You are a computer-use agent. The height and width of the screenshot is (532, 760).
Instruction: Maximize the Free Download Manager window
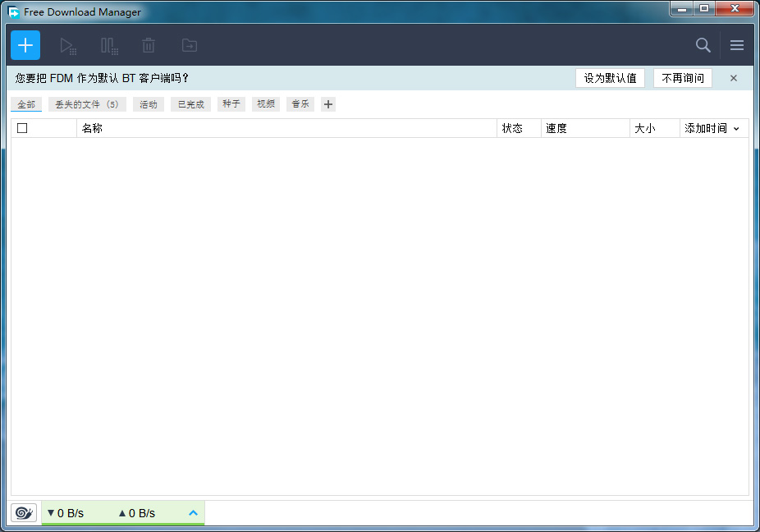coord(703,9)
